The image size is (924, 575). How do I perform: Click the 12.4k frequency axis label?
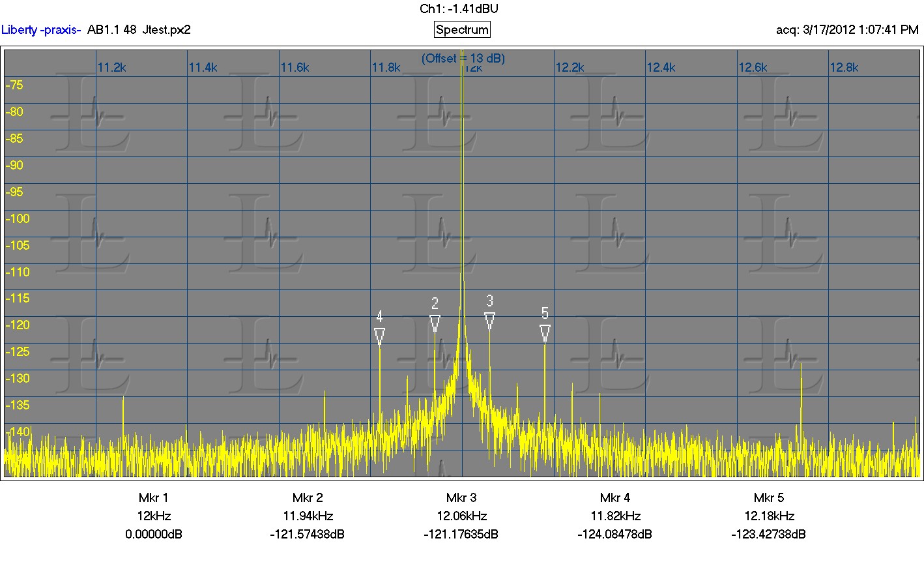pyautogui.click(x=661, y=68)
